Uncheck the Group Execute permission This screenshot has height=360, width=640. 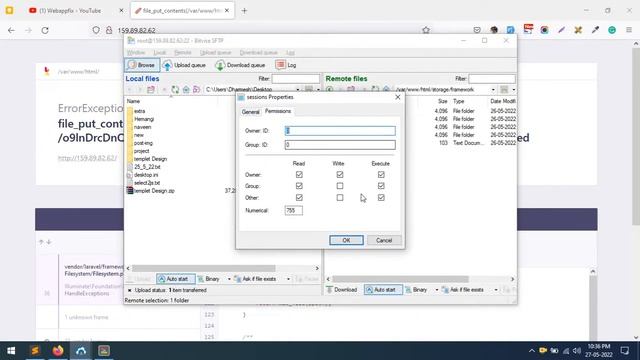(x=381, y=186)
